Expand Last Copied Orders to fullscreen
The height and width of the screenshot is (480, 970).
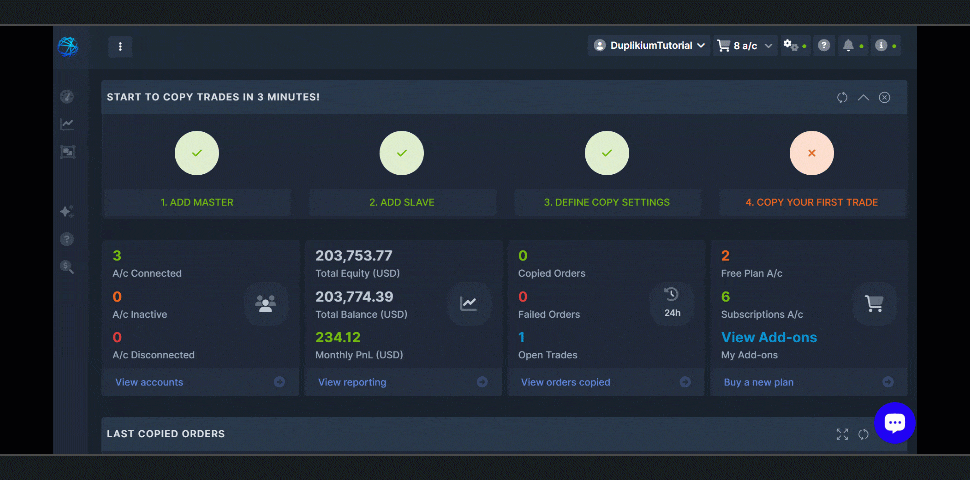click(x=842, y=434)
